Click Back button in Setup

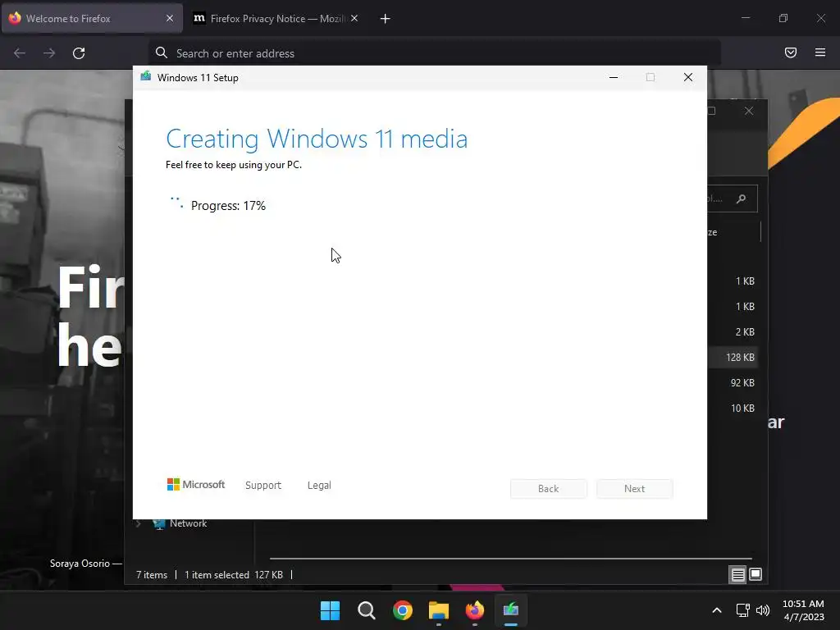pyautogui.click(x=549, y=489)
